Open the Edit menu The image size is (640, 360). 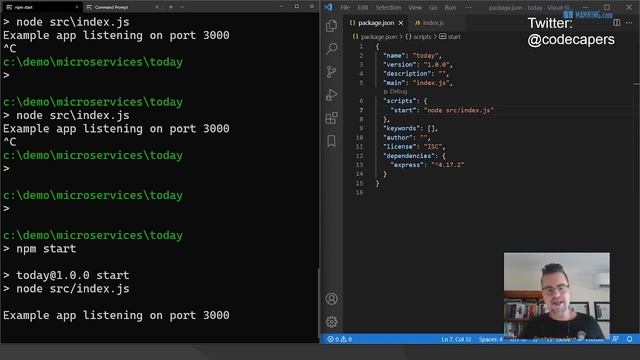tap(362, 7)
